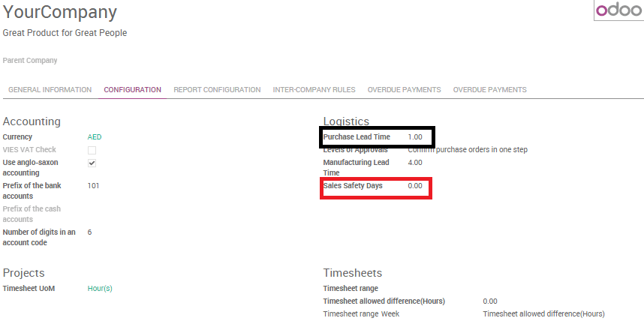Screen dimensions: 644x321
Task: Select the Sales Safety Days value
Action: (415, 185)
